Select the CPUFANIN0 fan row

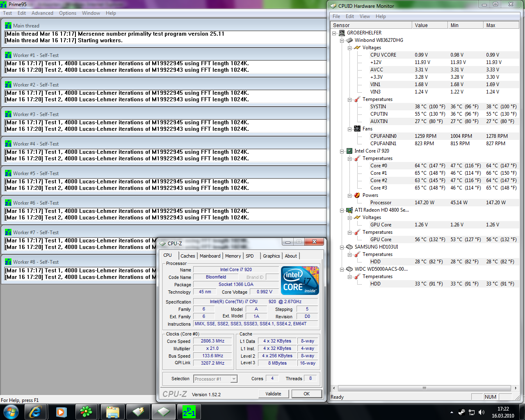tap(425, 136)
